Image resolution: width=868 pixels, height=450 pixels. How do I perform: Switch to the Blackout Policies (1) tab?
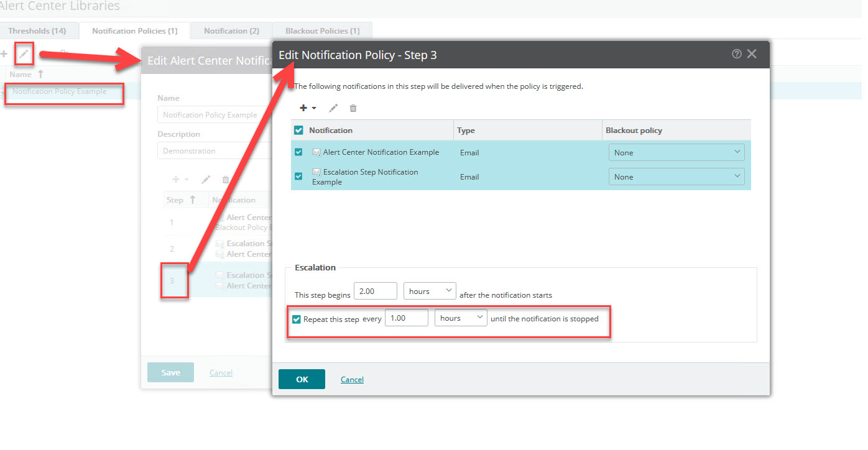coord(323,30)
